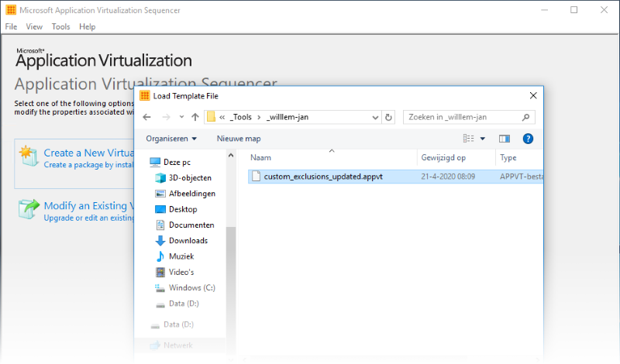Image resolution: width=620 pixels, height=364 pixels.
Task: Click the search magnifier icon
Action: pyautogui.click(x=526, y=117)
